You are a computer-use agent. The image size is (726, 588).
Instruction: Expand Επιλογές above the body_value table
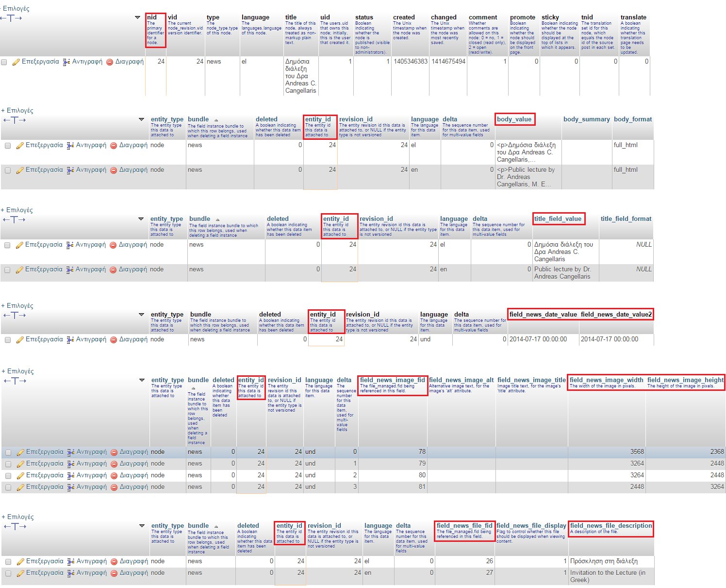[17, 110]
